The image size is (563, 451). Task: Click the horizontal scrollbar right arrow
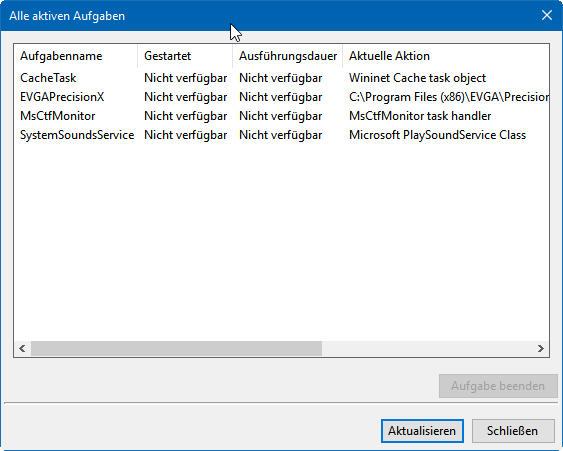[541, 348]
